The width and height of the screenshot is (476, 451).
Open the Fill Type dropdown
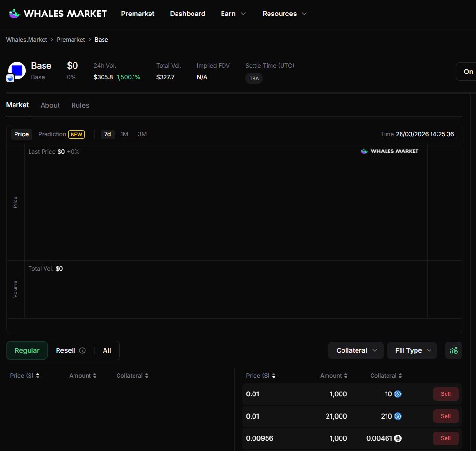(x=412, y=350)
